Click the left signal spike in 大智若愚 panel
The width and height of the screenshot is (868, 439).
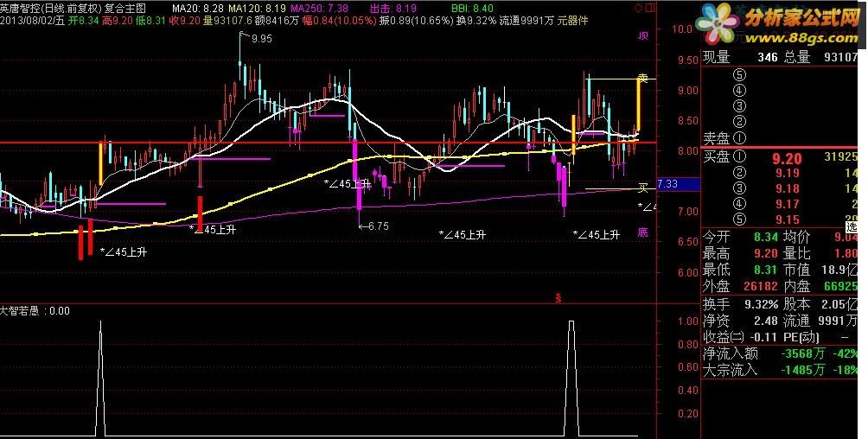(x=100, y=377)
